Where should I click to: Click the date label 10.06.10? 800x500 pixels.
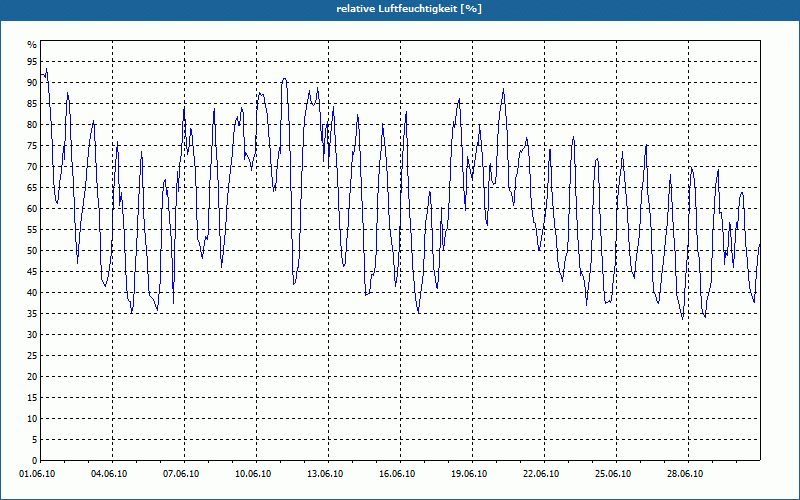pos(253,474)
